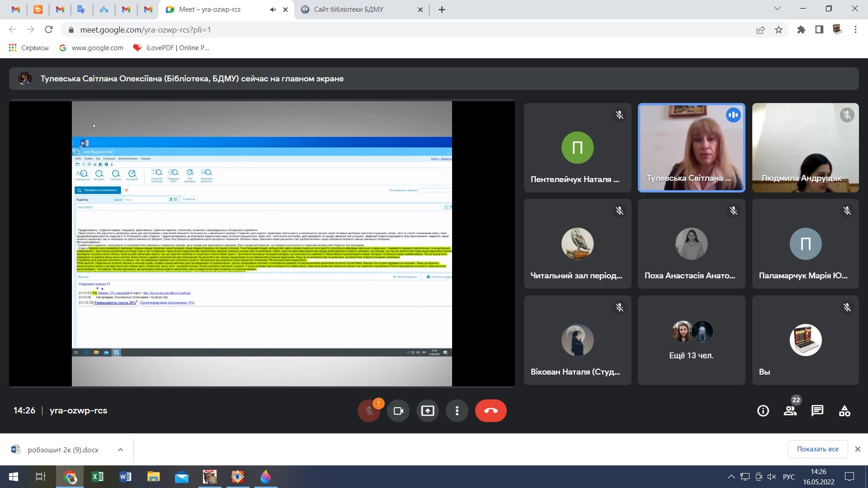
Task: Bookmark this page with the star icon
Action: 778,30
